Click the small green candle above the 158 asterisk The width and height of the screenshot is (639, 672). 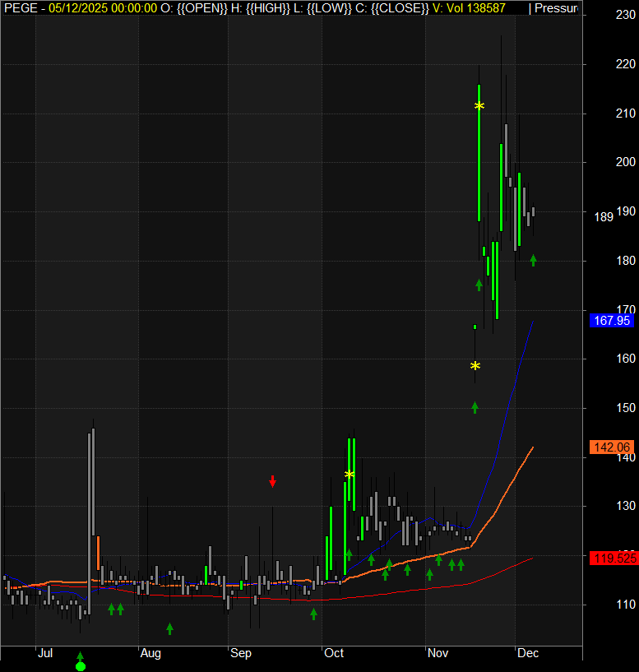pos(475,327)
